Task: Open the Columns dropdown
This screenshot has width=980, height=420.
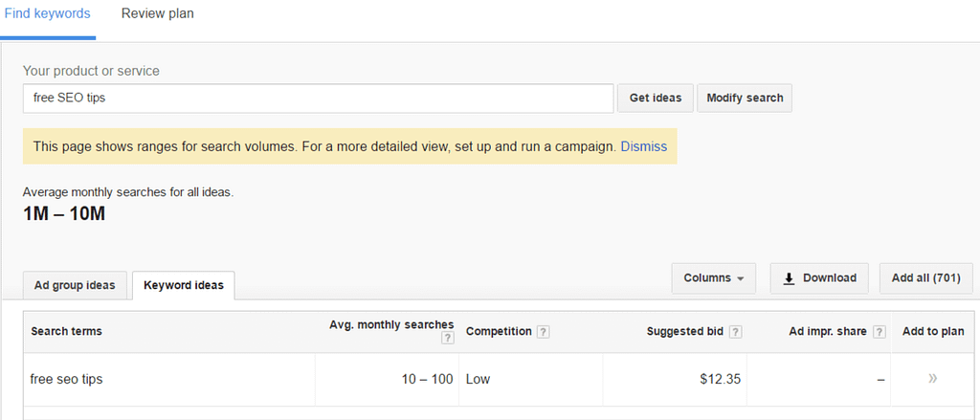Action: pos(714,278)
